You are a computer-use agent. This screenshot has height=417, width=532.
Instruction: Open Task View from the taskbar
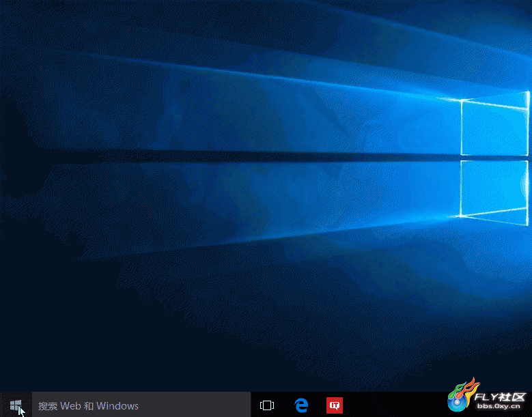tap(267, 405)
